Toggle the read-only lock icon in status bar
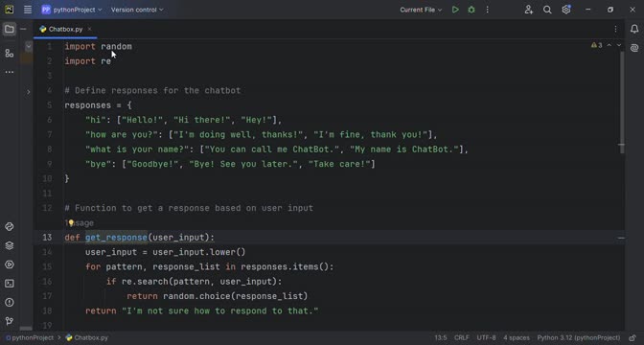Screen dimensions: 644x345 [632, 337]
